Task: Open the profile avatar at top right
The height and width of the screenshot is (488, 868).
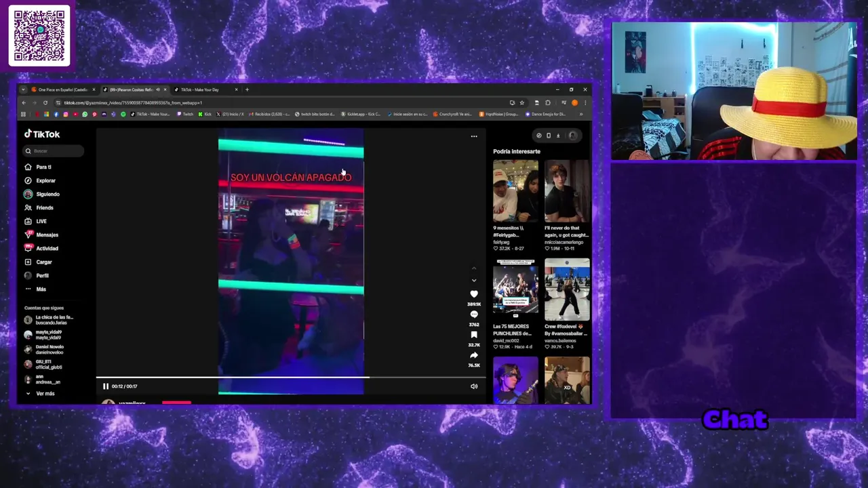Action: click(573, 136)
